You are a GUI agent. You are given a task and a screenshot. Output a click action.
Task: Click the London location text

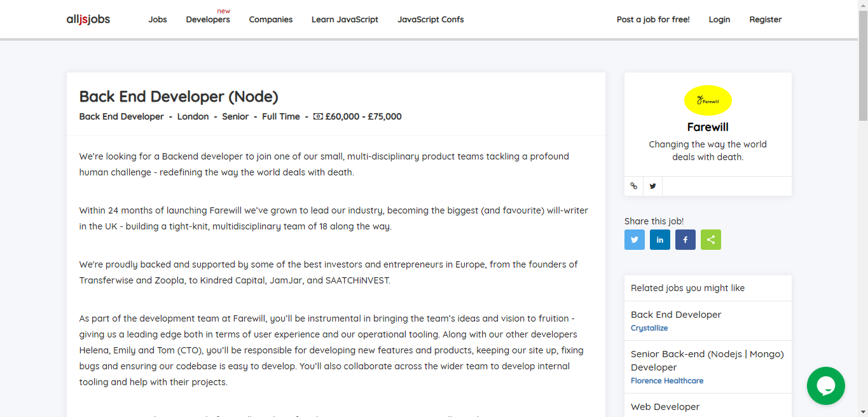(193, 116)
